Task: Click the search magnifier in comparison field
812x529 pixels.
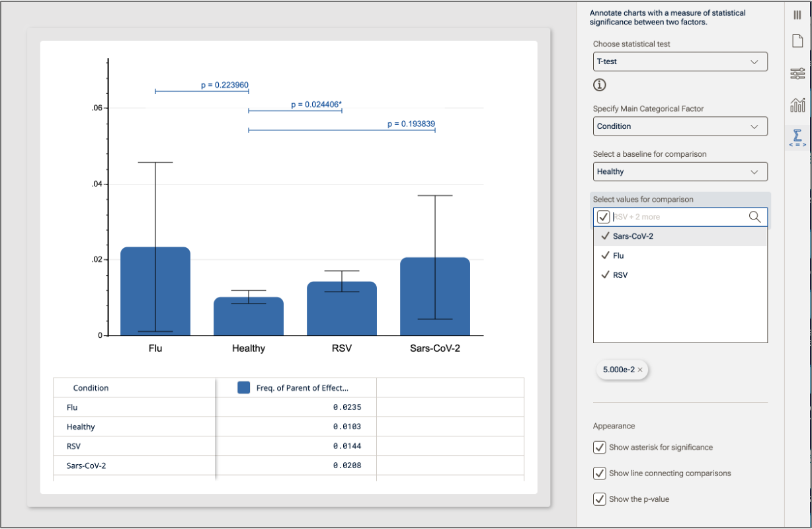Action: coord(754,217)
